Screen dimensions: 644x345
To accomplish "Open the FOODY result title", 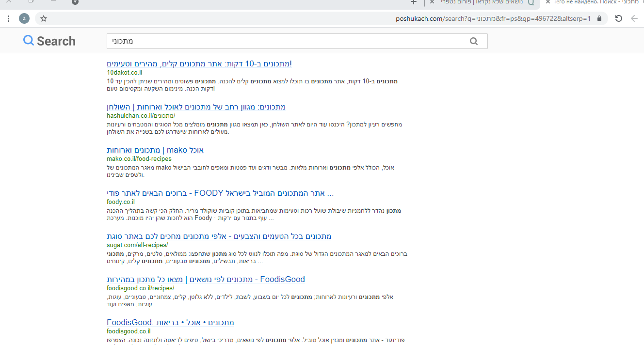I will (220, 193).
